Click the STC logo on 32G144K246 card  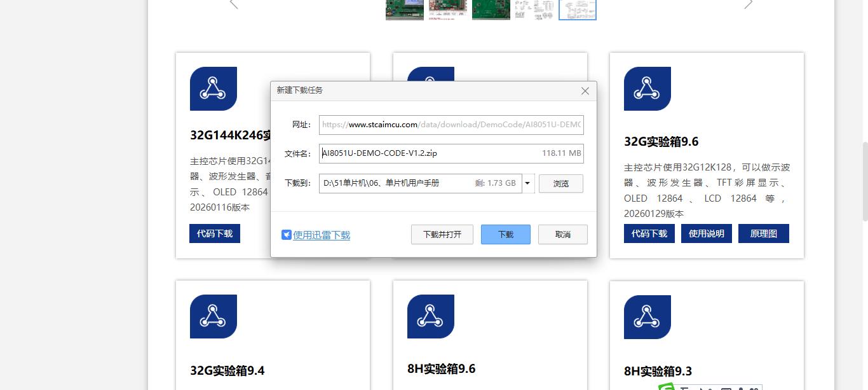213,88
